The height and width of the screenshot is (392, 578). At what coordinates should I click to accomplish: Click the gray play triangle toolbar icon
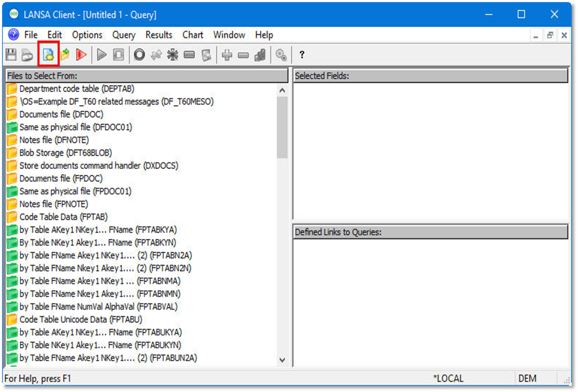pos(102,55)
